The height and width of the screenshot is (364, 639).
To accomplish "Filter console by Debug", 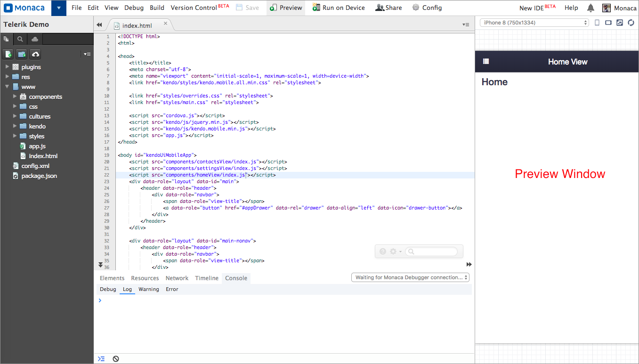I will pyautogui.click(x=108, y=289).
